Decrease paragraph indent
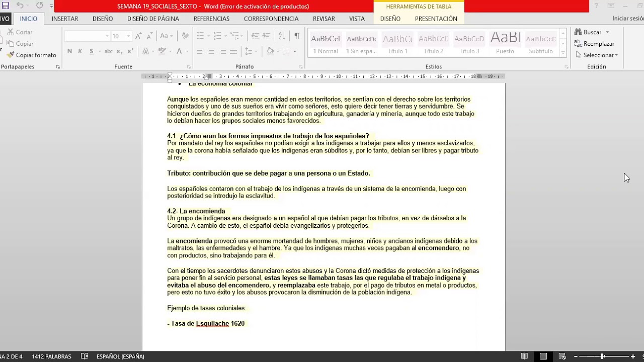The image size is (644, 362). [x=255, y=36]
